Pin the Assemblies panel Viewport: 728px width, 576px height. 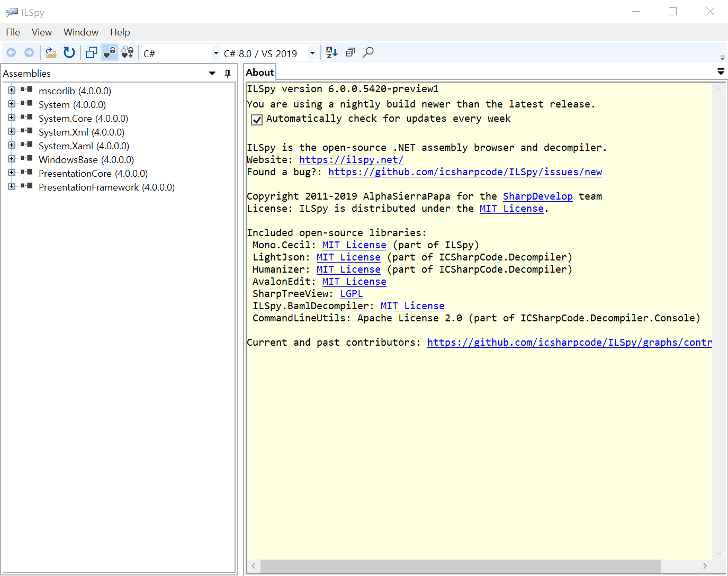(228, 74)
